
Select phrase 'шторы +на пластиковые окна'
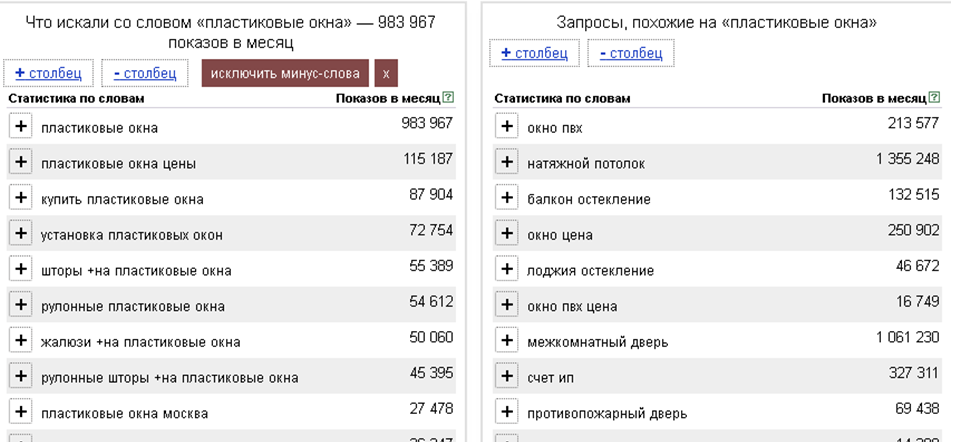tap(136, 271)
